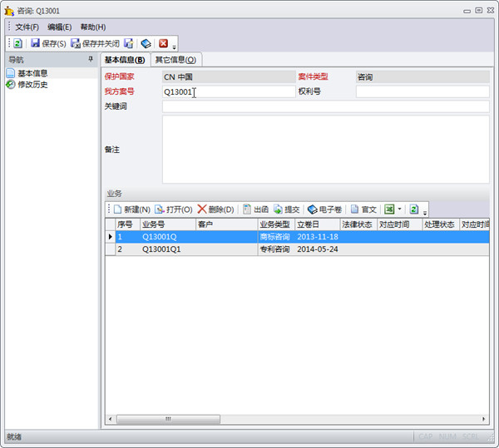Sort by the 客户 column header

(x=226, y=224)
